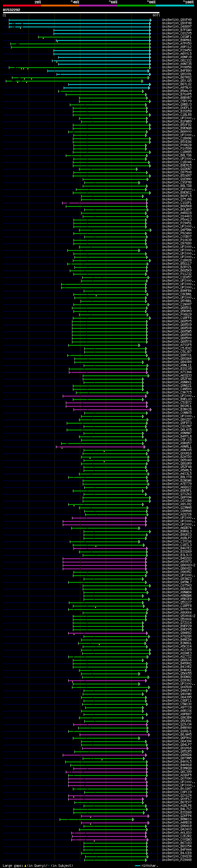Select the label UniRef100_Q9BDJ3
This screenshot has width=197, height=868.
(x=177, y=104)
